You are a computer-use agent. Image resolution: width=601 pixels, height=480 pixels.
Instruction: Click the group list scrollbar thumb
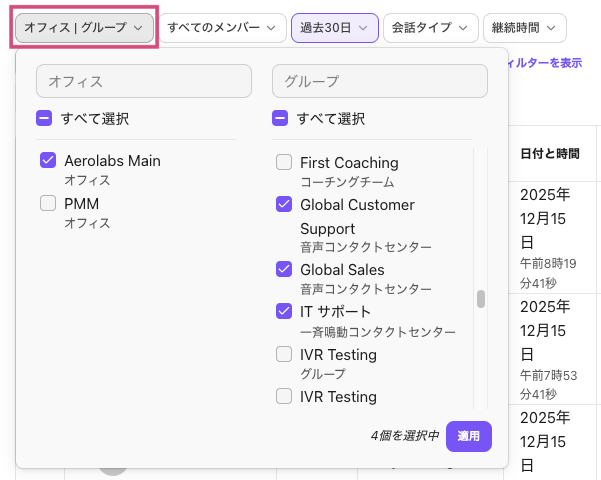tap(480, 299)
